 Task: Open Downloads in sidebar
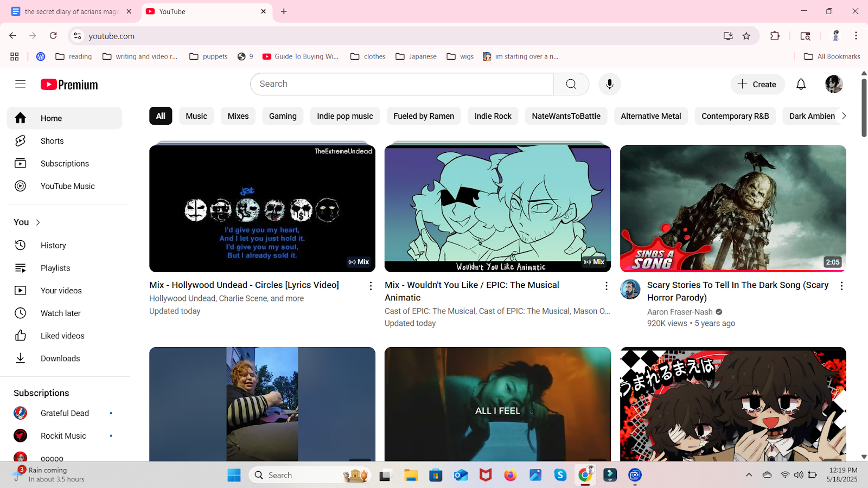click(65, 358)
